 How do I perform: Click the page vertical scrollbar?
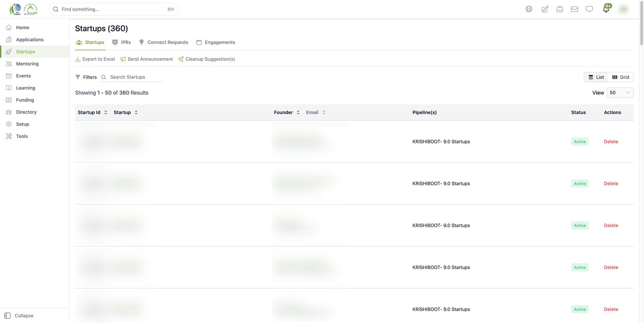[642, 24]
